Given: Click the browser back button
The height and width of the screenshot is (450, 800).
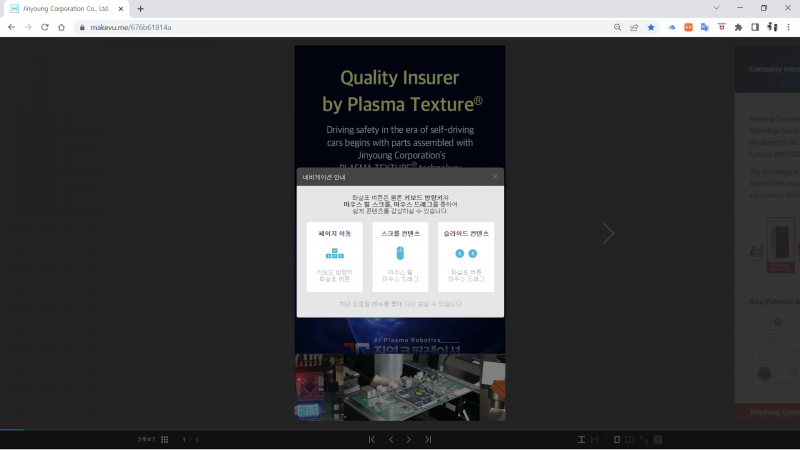Looking at the screenshot, I should coord(11,27).
